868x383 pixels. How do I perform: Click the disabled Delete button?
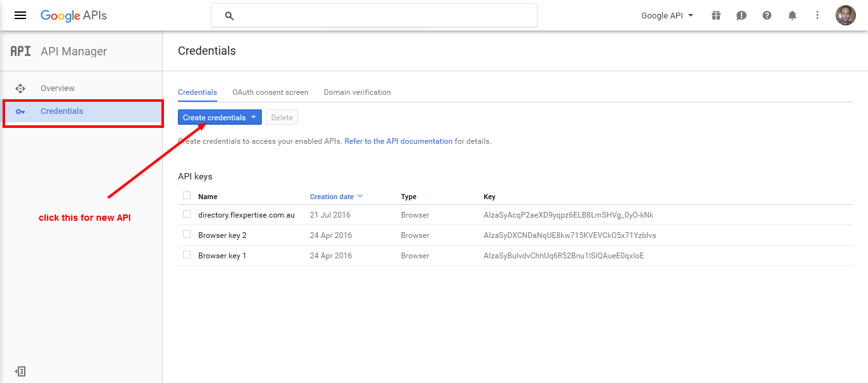tap(282, 118)
